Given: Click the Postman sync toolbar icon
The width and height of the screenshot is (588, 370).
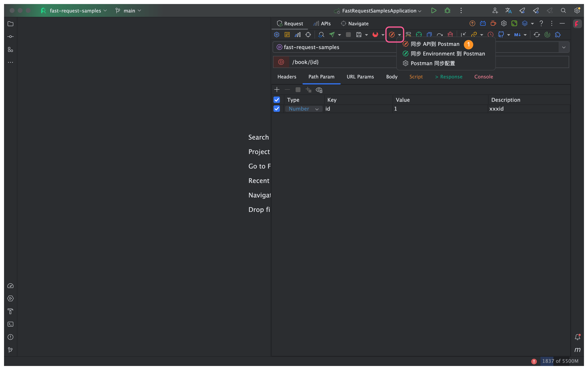Looking at the screenshot, I should tap(392, 35).
